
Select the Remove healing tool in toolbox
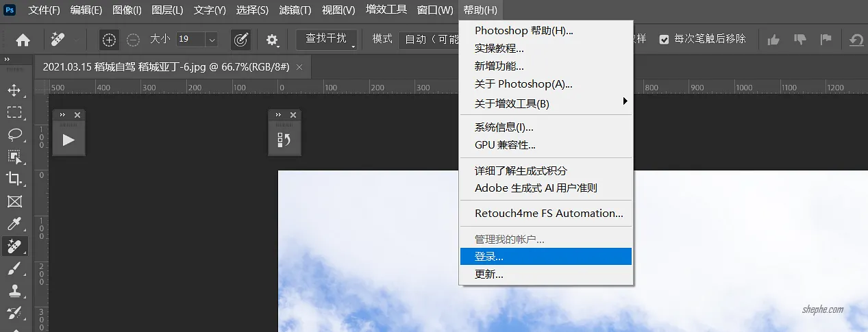pos(14,246)
